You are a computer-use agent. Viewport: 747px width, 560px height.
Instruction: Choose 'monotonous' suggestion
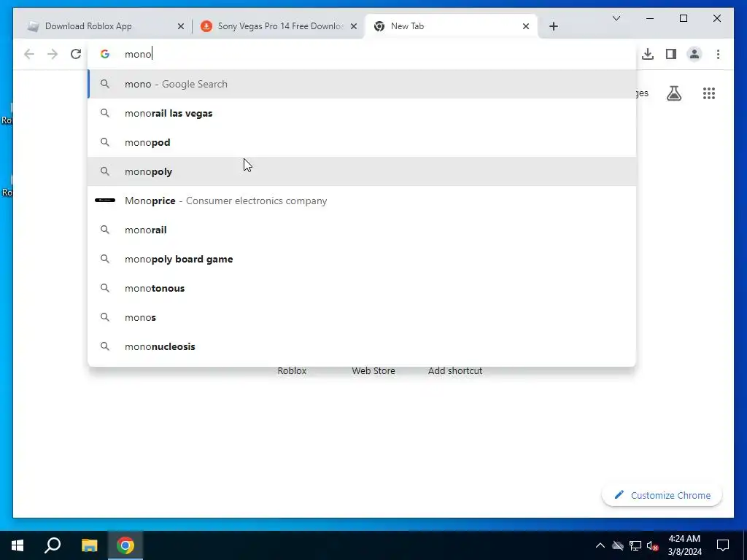(362, 288)
